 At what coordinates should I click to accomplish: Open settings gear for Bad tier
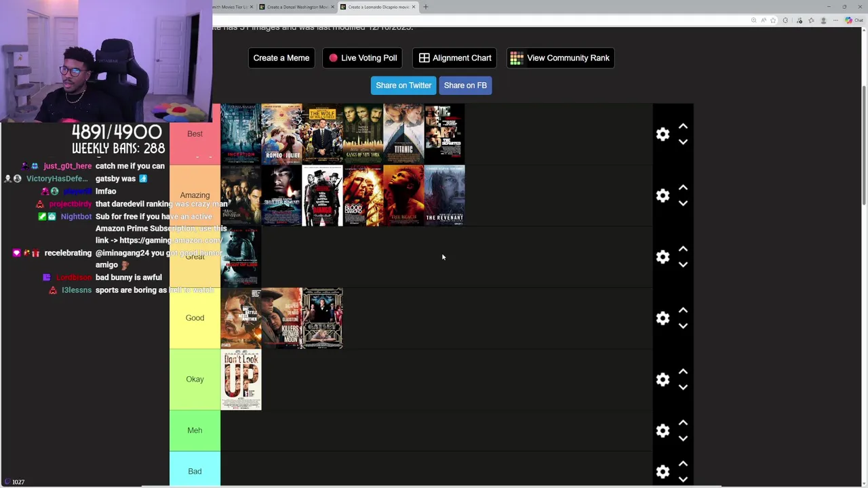click(663, 471)
